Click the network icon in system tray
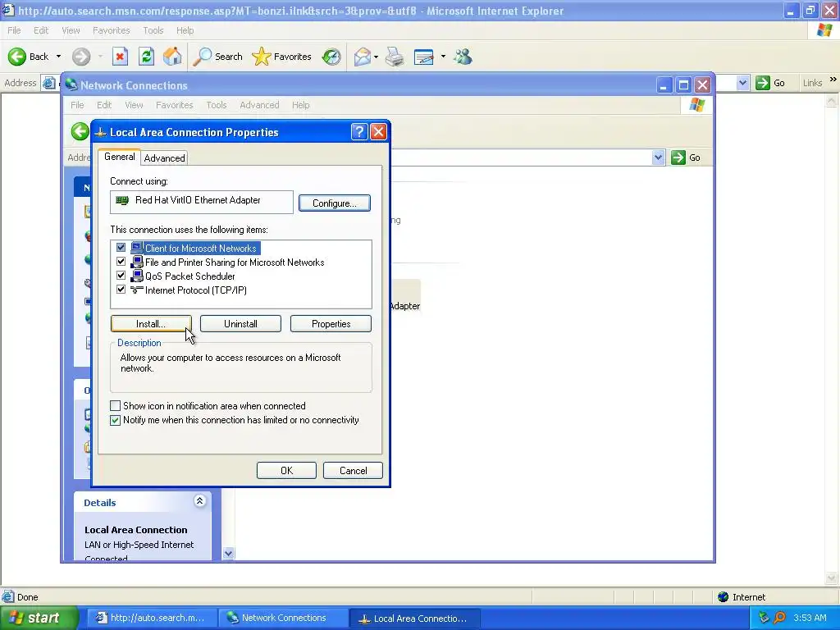 pyautogui.click(x=765, y=618)
